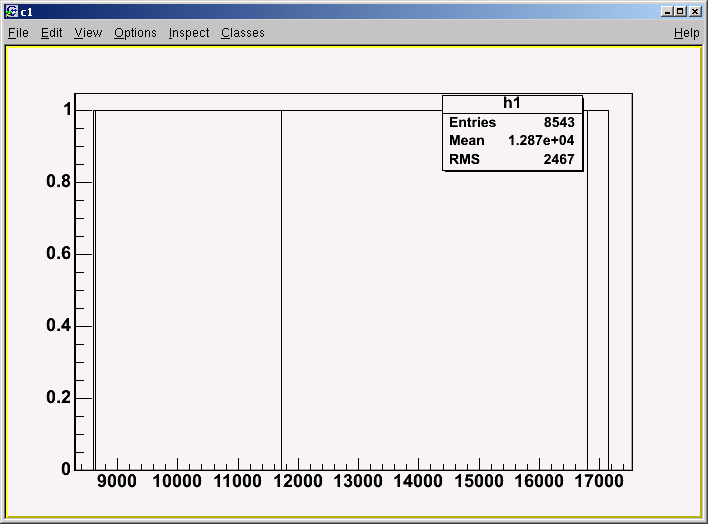Open the Help menu
708x524 pixels.
pos(686,33)
